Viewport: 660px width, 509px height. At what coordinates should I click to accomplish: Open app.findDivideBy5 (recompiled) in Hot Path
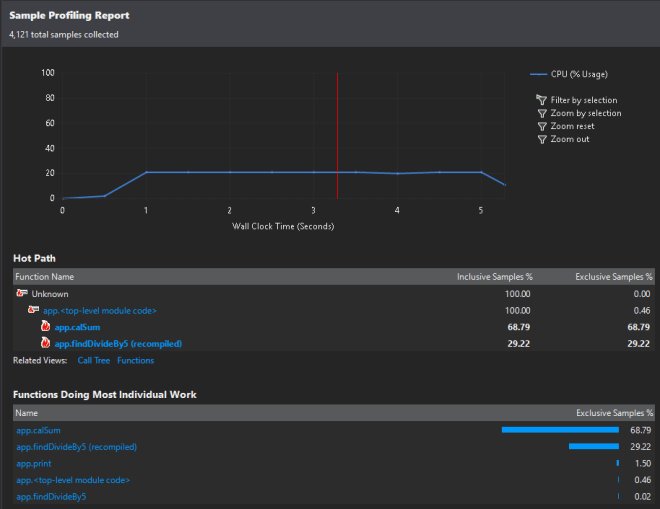point(118,344)
